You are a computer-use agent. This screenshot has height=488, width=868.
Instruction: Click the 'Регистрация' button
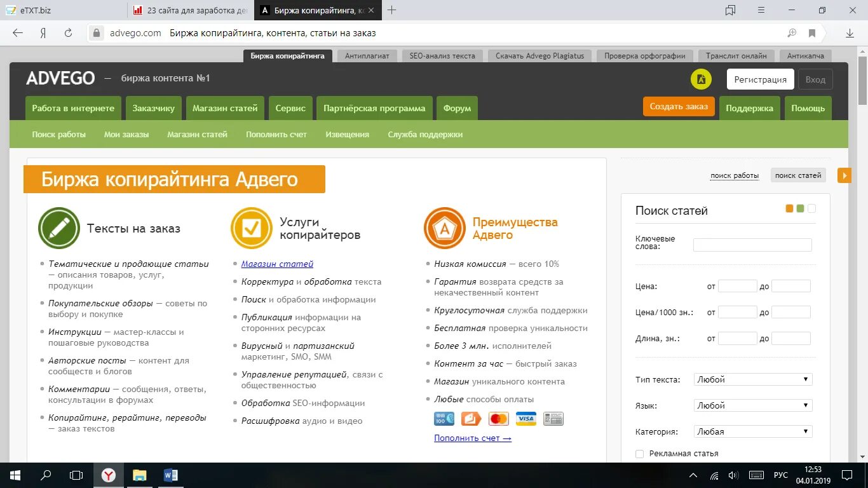[x=761, y=79]
